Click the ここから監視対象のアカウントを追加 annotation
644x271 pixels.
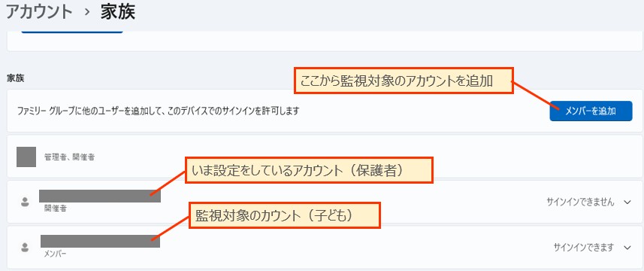pos(404,81)
